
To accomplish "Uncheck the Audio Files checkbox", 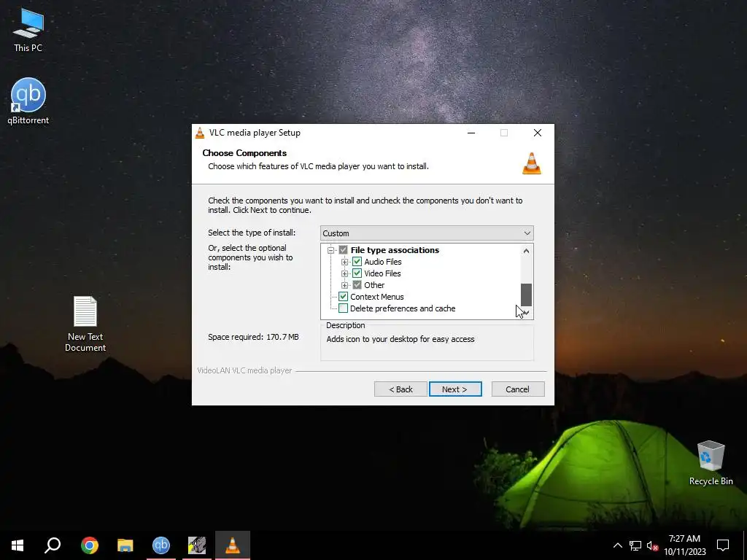I will (357, 262).
